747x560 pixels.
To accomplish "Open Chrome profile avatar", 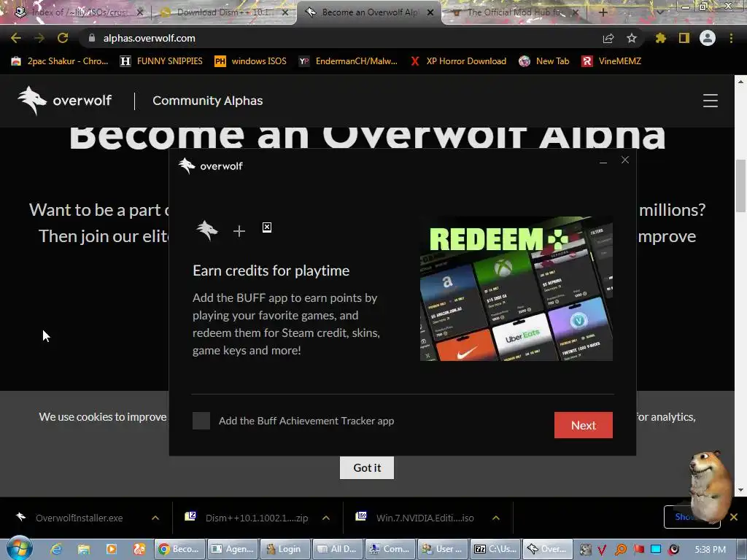I will 708,38.
